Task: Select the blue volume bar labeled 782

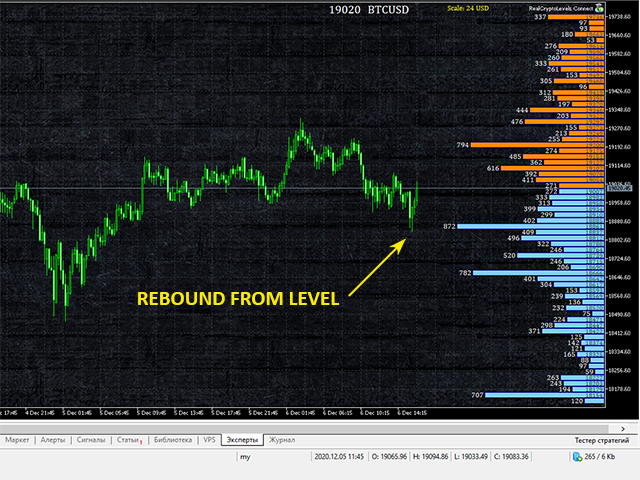Action: click(538, 273)
